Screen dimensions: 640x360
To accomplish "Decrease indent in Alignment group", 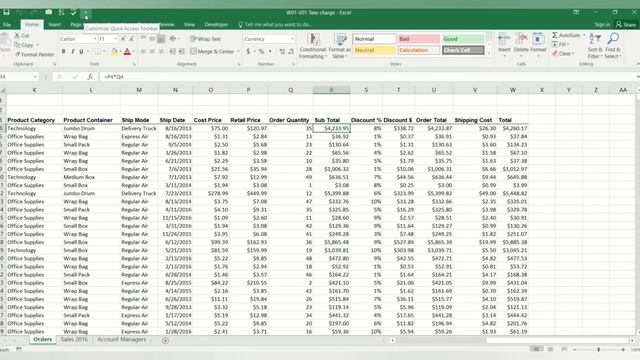I will [173, 51].
